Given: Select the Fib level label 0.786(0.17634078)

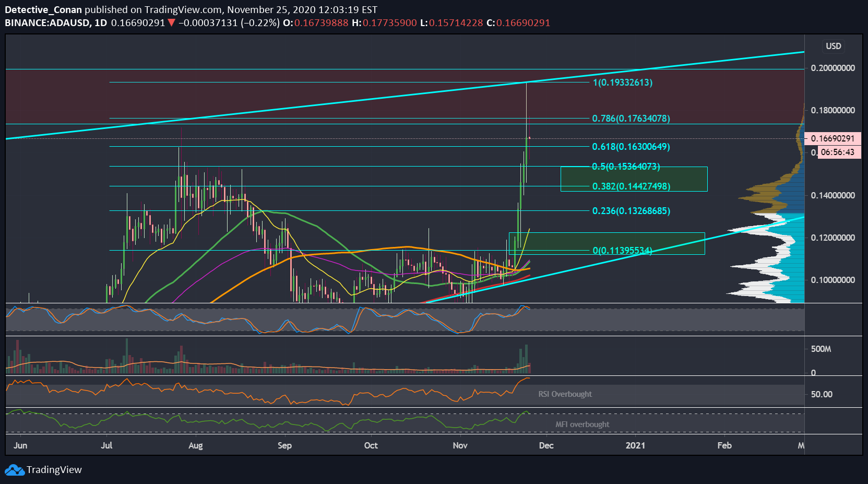Looking at the screenshot, I should tap(631, 119).
